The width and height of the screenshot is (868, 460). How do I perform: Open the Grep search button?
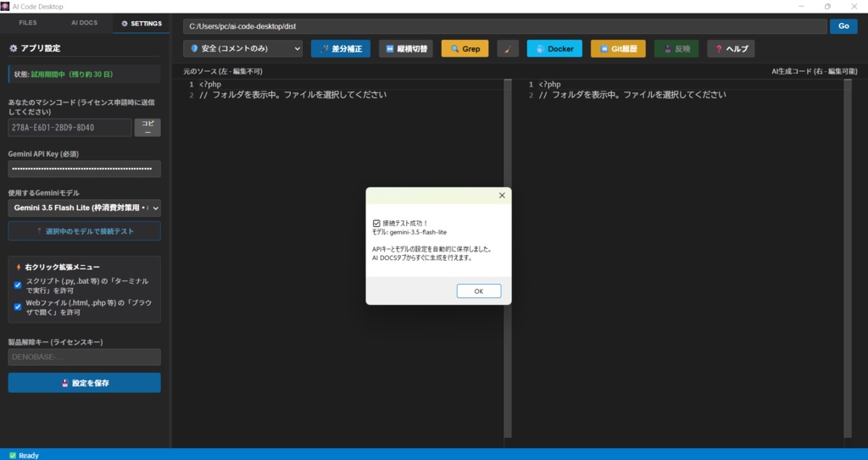465,49
